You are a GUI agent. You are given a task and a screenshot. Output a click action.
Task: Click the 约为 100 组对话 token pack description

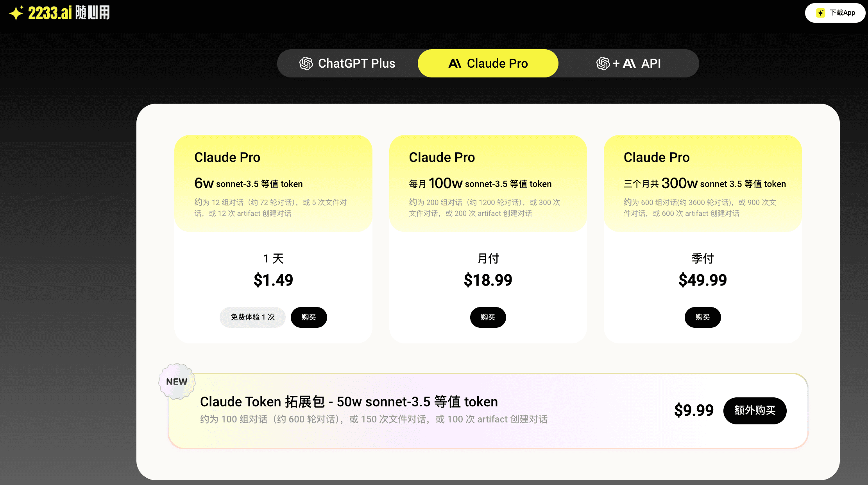click(x=374, y=419)
